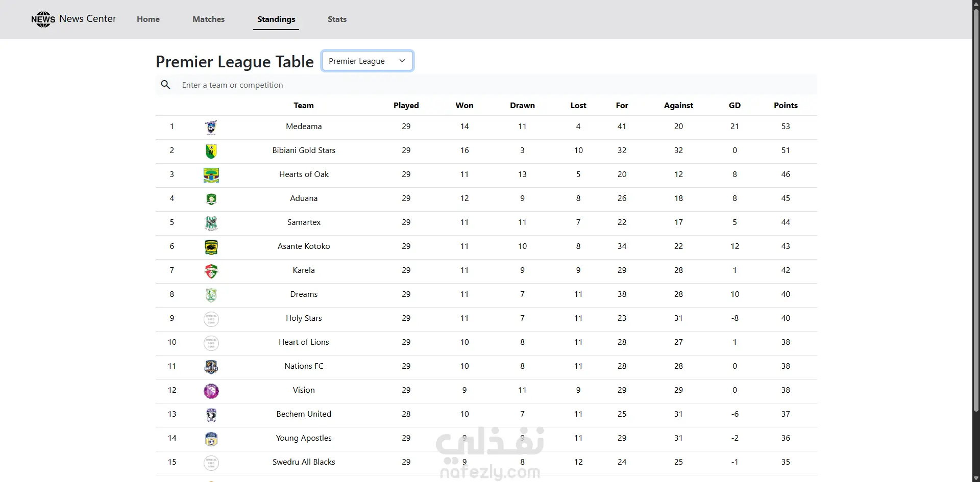Image resolution: width=980 pixels, height=482 pixels.
Task: Click the Aduana club crest
Action: pyautogui.click(x=211, y=199)
